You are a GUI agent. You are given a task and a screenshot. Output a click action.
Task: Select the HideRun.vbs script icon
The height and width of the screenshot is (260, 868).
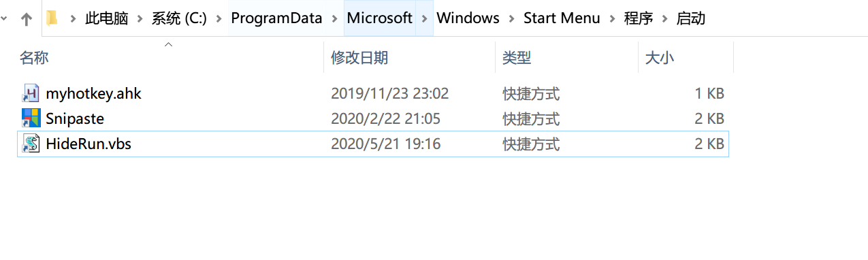click(x=31, y=144)
